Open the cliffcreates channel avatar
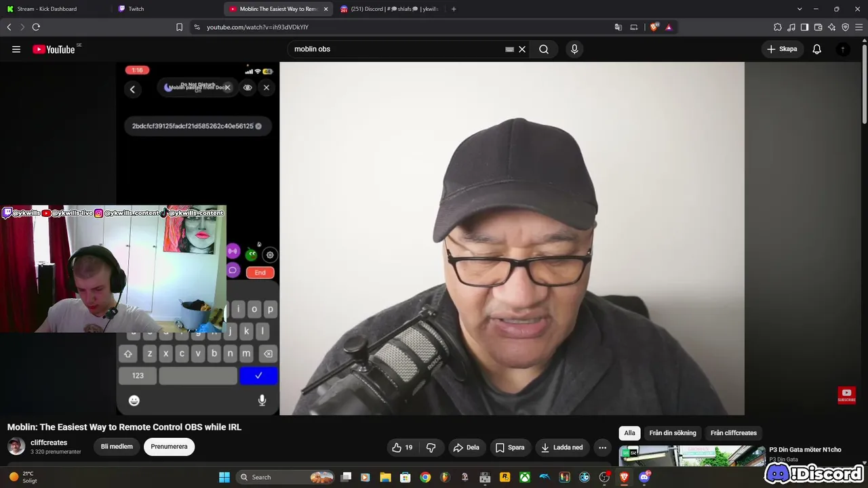 click(x=16, y=446)
